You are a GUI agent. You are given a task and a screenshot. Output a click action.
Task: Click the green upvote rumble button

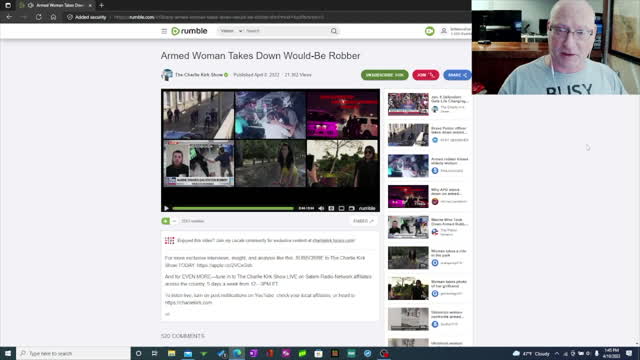click(x=165, y=221)
